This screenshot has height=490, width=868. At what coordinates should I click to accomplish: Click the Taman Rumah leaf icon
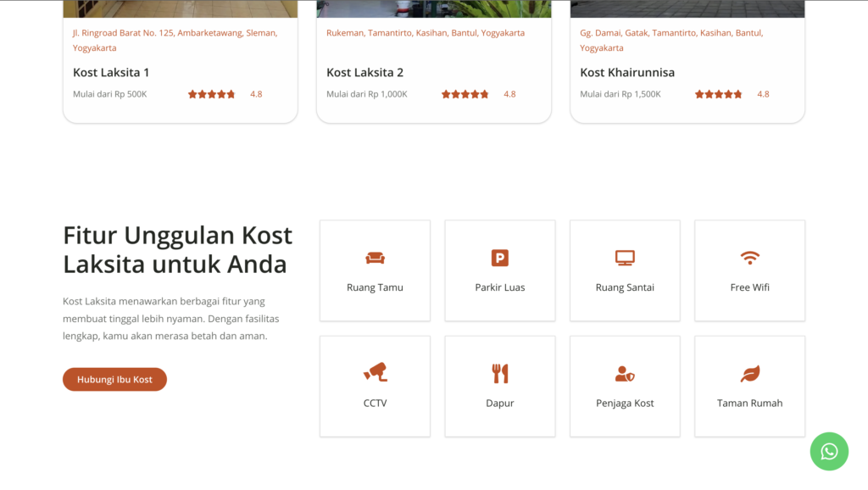coord(749,373)
